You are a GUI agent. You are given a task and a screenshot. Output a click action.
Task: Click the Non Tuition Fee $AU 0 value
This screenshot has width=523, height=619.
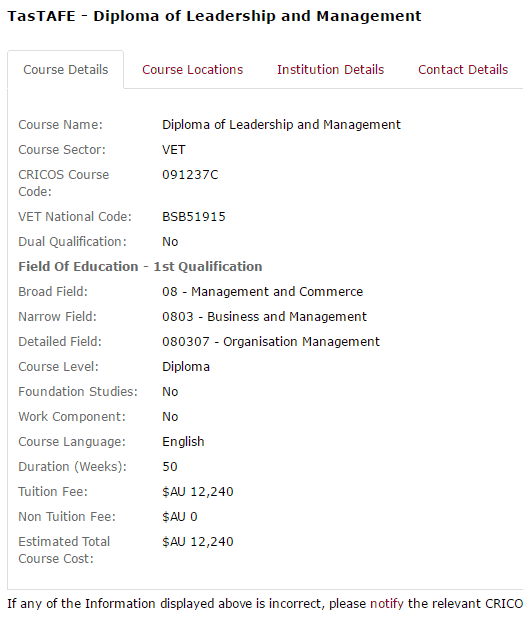(x=180, y=517)
